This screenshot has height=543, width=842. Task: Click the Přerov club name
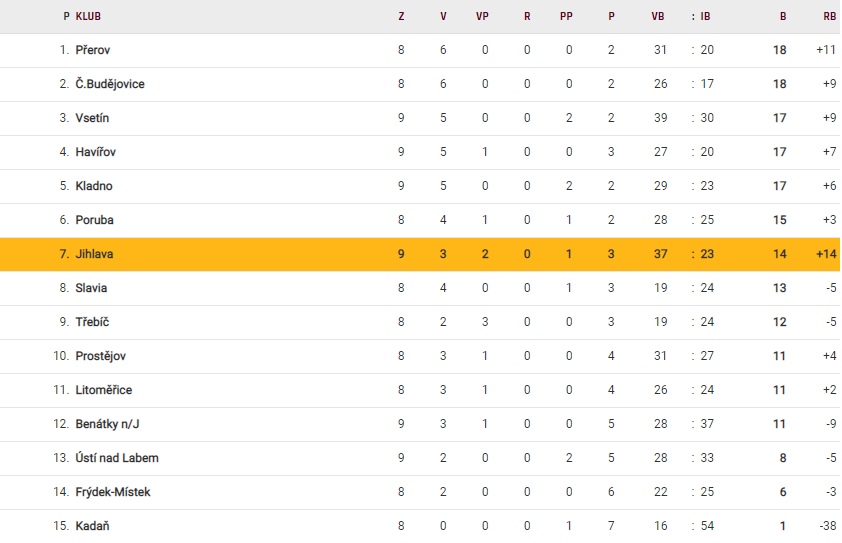[x=93, y=50]
